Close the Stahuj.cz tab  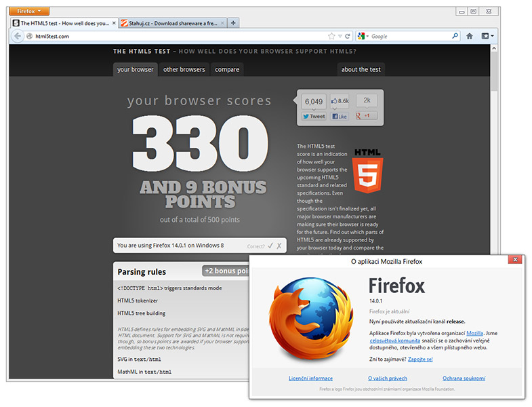(x=222, y=23)
